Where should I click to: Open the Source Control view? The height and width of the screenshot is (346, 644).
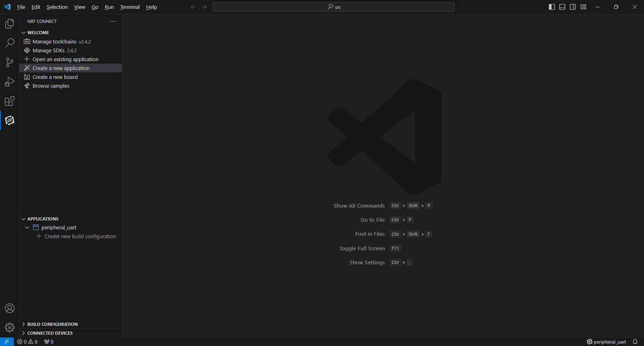(10, 62)
